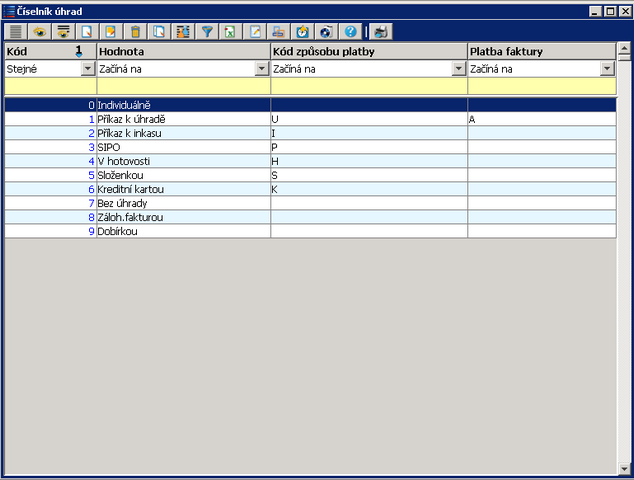Image resolution: width=634 pixels, height=480 pixels.
Task: Click the printer icon in toolbar
Action: [380, 31]
